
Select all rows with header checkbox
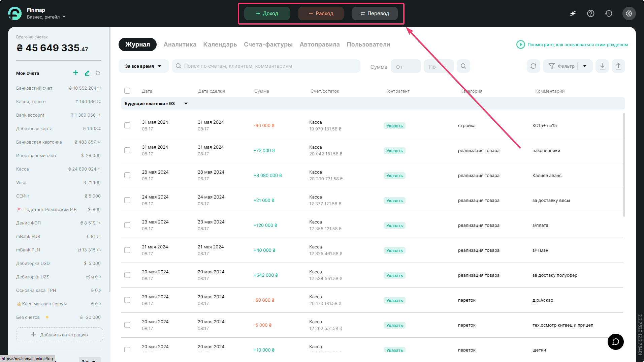coord(127,91)
